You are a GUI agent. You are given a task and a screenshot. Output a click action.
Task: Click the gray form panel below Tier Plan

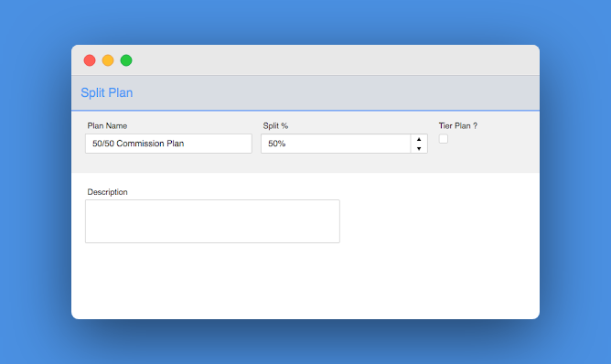[483, 158]
